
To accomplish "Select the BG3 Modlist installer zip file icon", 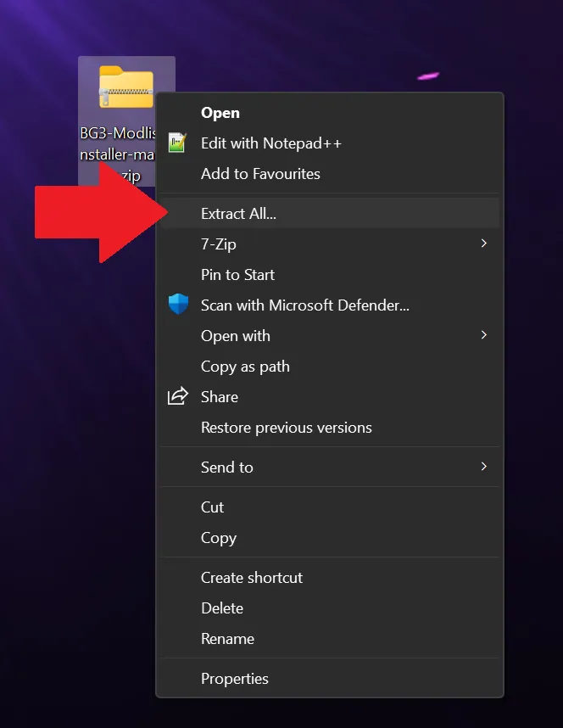I will click(x=125, y=87).
